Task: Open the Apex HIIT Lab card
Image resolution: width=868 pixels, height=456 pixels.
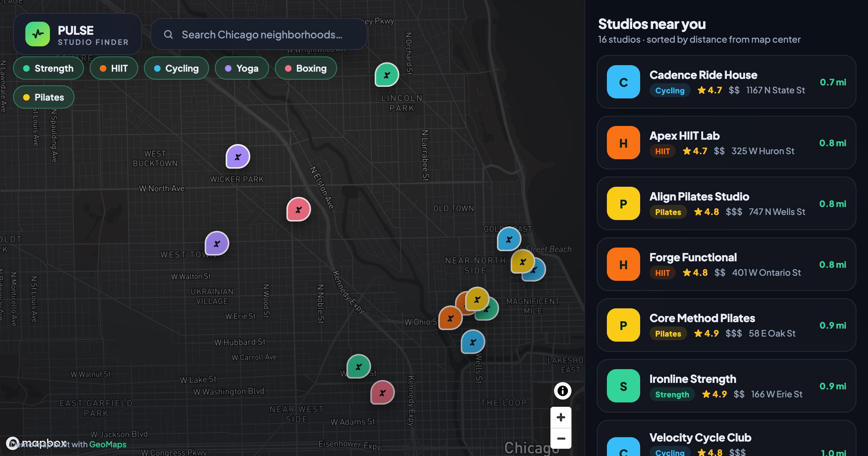Action: (726, 143)
